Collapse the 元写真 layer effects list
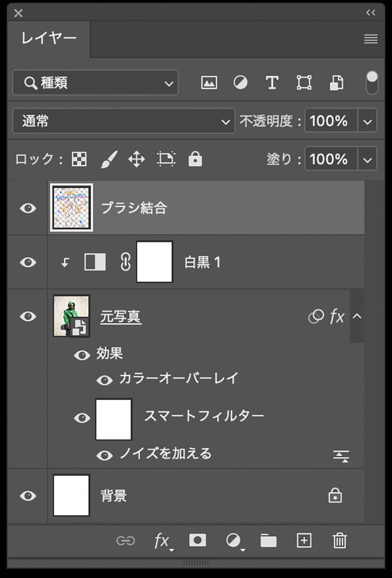 [x=357, y=316]
